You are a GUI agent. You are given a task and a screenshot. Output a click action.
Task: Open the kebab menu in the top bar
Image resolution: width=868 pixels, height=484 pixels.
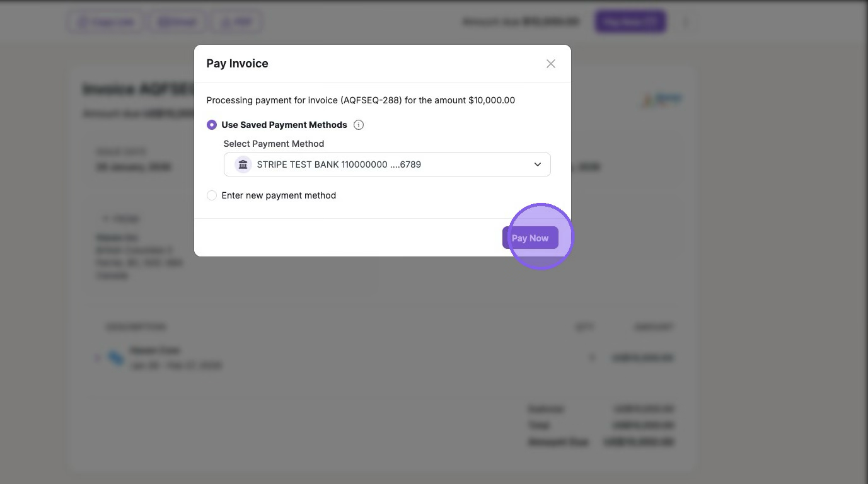click(x=686, y=23)
